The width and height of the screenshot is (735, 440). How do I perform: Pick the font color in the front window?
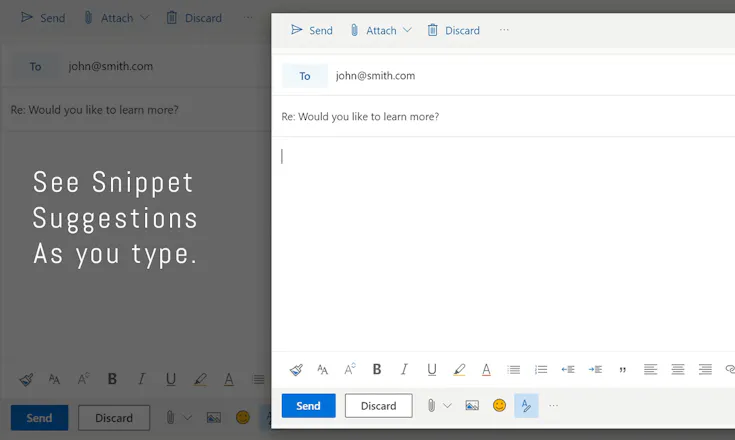pos(487,370)
